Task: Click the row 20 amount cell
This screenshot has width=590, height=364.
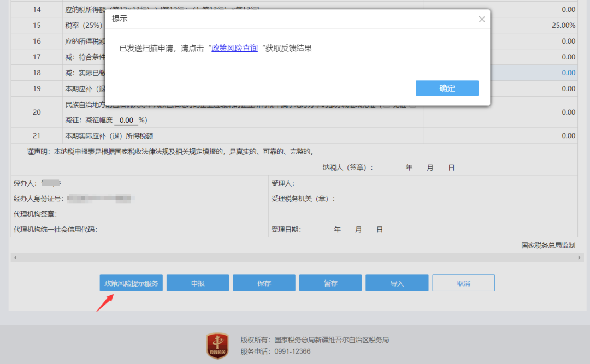Action: tap(500, 112)
